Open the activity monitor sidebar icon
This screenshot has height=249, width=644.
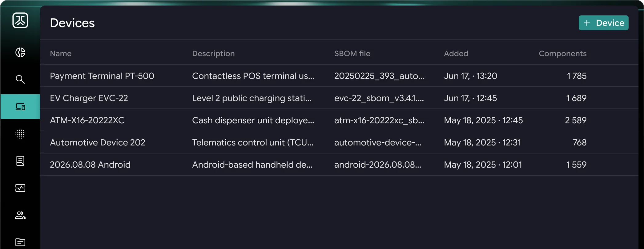(20, 188)
